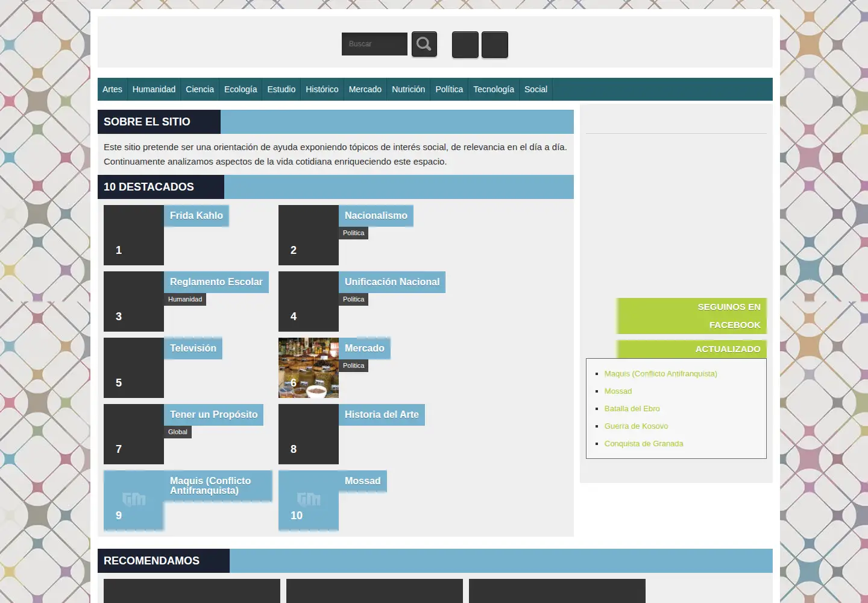Image resolution: width=868 pixels, height=603 pixels.
Task: Open Maquis (Conflicto Antifranquista) featured title
Action: click(x=218, y=486)
